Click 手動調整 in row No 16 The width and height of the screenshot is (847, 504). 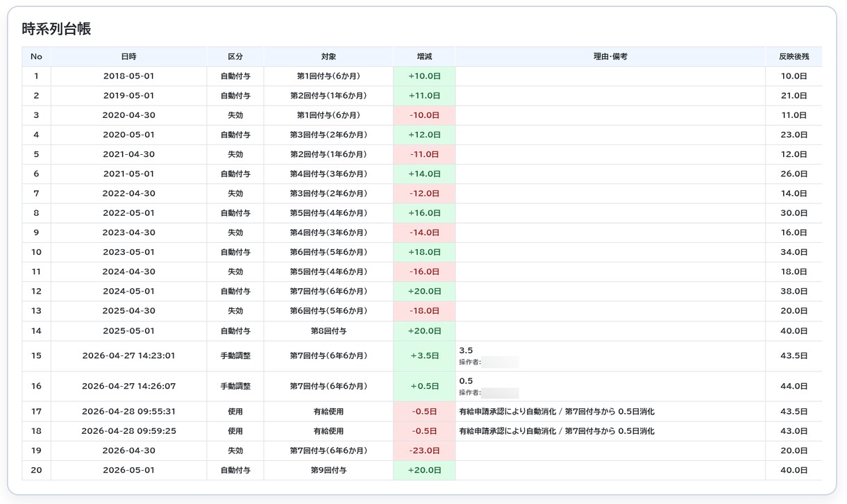(x=235, y=386)
